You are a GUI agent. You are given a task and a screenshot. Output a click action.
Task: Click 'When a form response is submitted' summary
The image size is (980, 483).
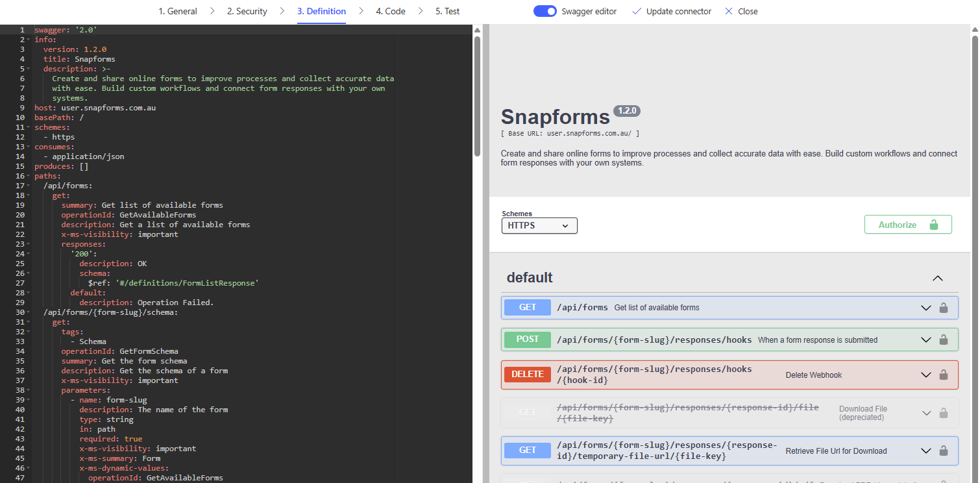818,340
